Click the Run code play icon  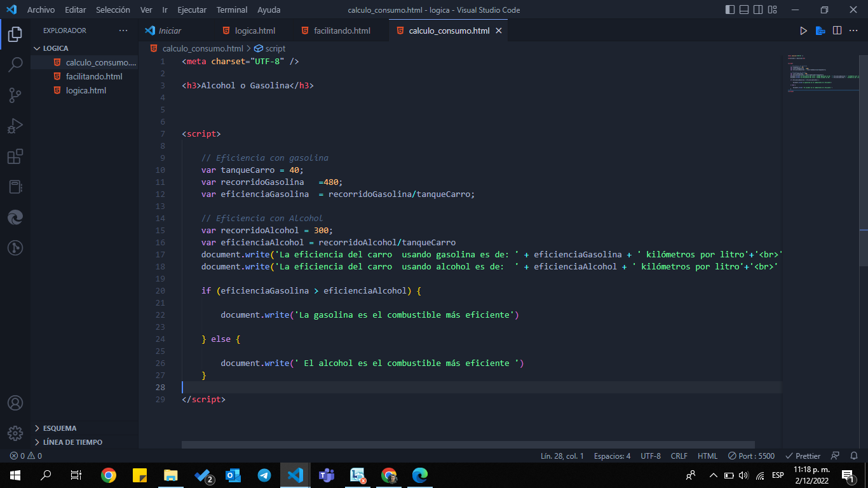(803, 30)
